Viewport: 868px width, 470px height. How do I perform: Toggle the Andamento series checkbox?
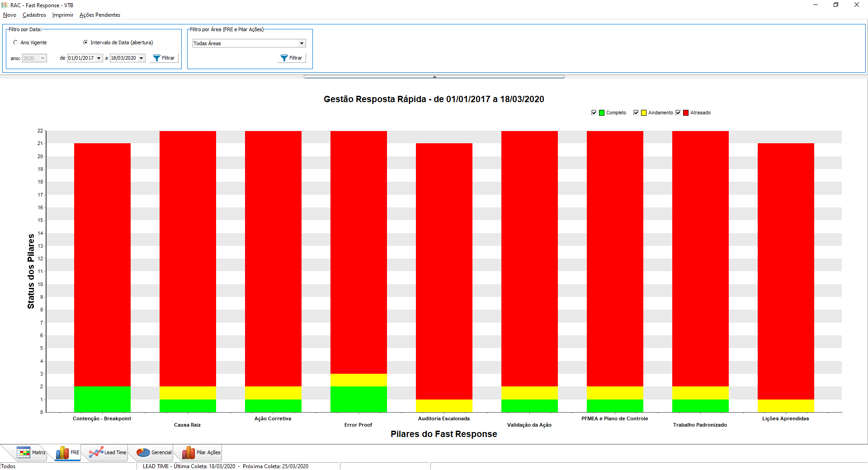coord(636,113)
